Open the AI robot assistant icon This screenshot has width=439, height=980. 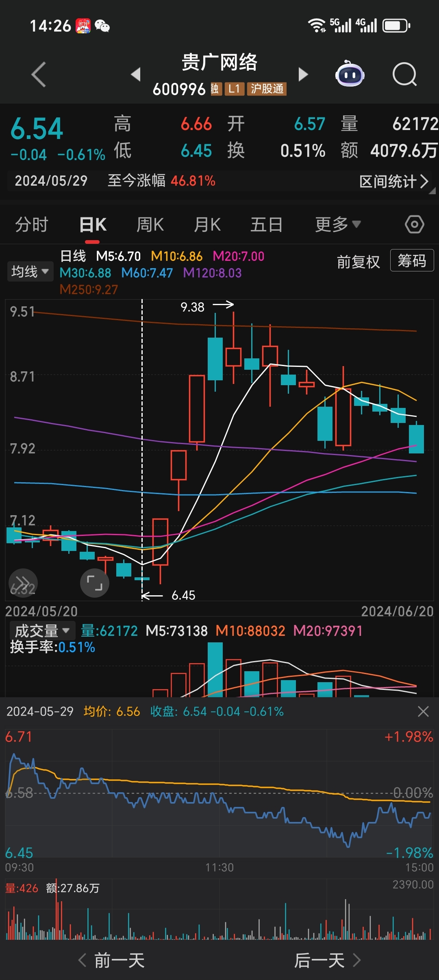click(350, 74)
